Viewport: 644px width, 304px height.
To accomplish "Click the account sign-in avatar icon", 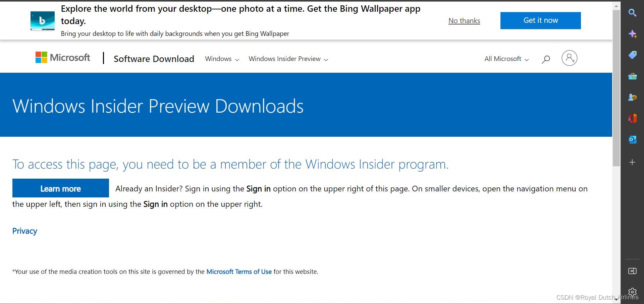I will coord(569,58).
